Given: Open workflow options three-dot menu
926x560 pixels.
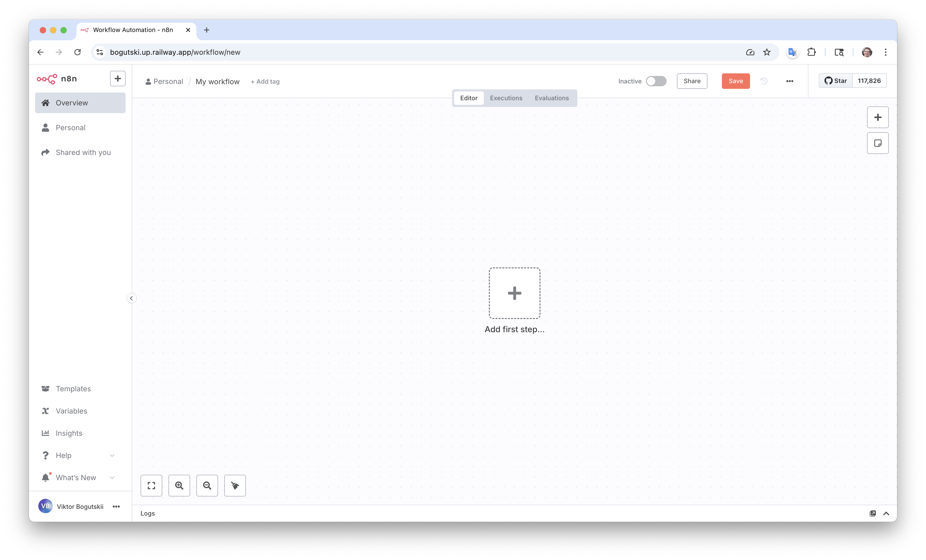Looking at the screenshot, I should click(790, 81).
